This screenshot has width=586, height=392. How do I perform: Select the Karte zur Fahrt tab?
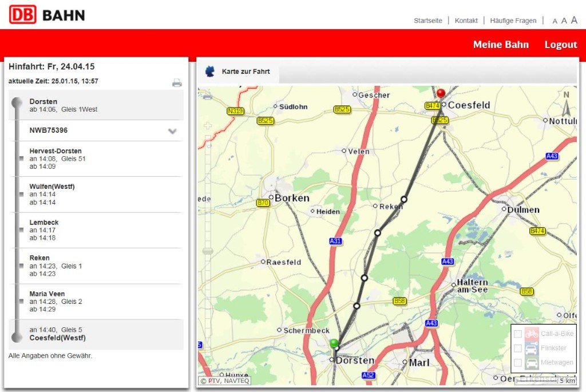point(246,72)
